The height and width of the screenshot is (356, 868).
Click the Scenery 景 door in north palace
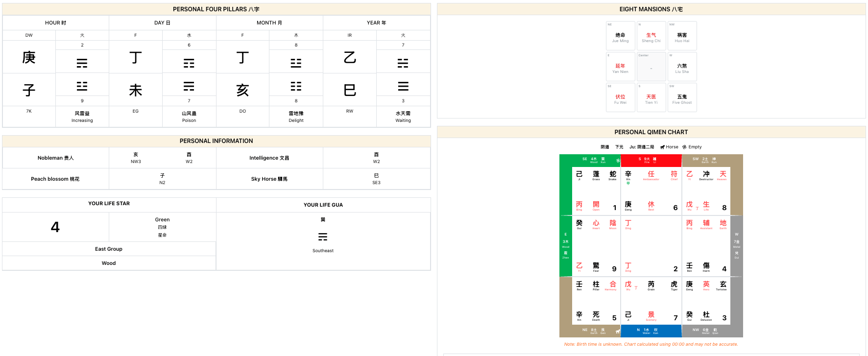click(651, 316)
